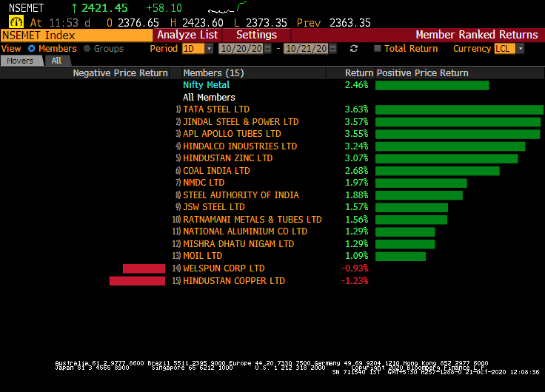Click the red bar for WELSPUN CORP LTD

[144, 268]
